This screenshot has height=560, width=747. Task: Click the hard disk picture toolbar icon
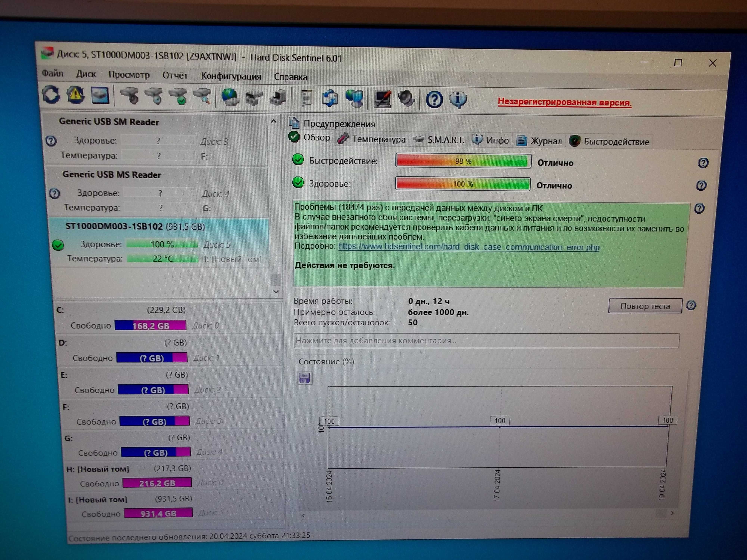point(100,95)
